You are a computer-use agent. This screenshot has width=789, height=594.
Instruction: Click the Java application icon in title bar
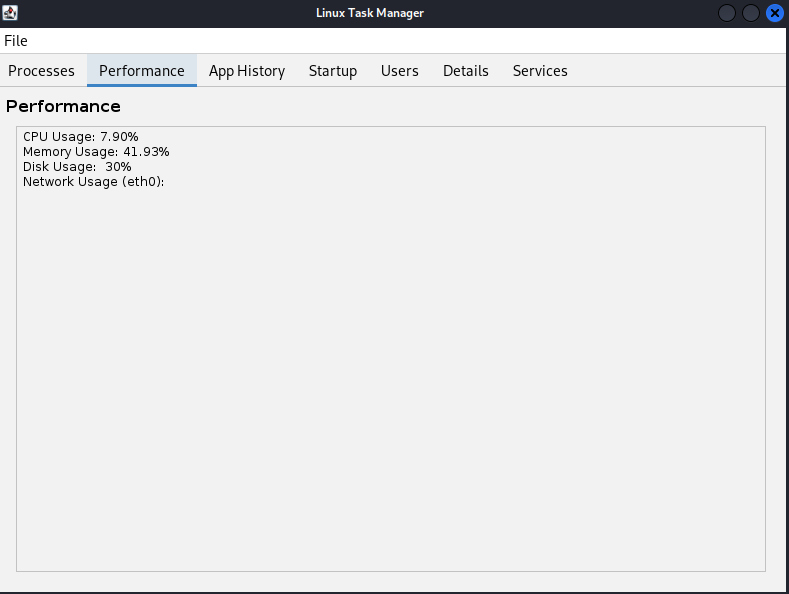pos(10,12)
